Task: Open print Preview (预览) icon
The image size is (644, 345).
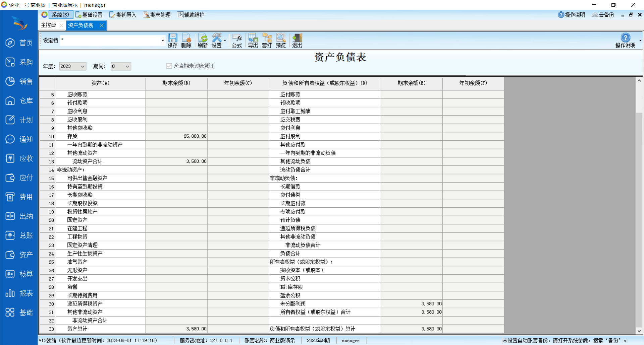Action: pyautogui.click(x=280, y=40)
